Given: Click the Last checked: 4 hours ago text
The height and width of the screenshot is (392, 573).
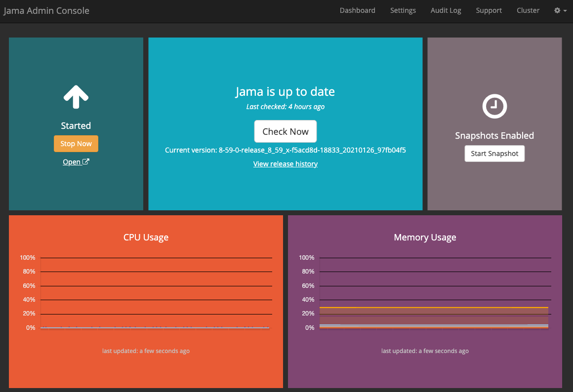Looking at the screenshot, I should pyautogui.click(x=286, y=107).
